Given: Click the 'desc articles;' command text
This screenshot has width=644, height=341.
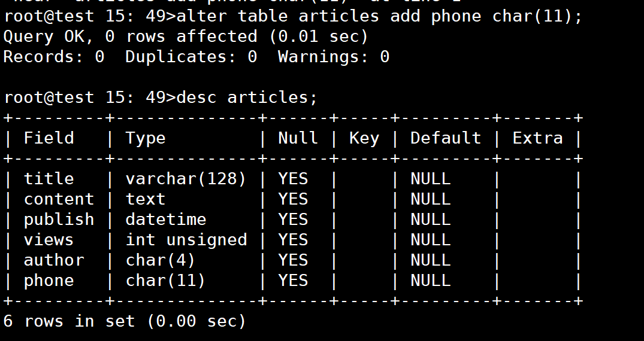Looking at the screenshot, I should pos(247,98).
